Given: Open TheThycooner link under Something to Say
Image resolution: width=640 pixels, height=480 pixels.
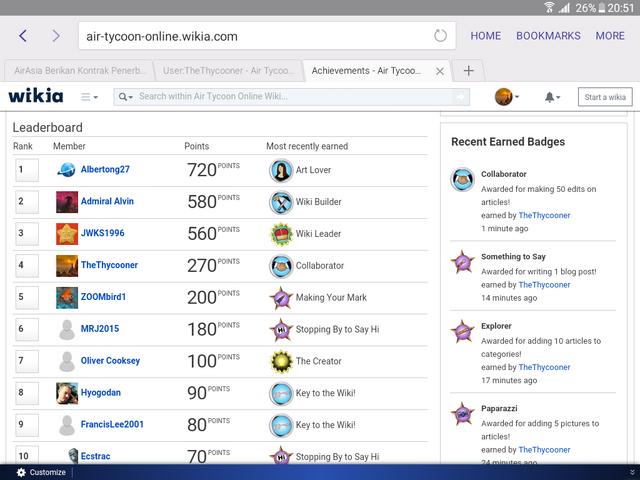Looking at the screenshot, I should pos(544,284).
